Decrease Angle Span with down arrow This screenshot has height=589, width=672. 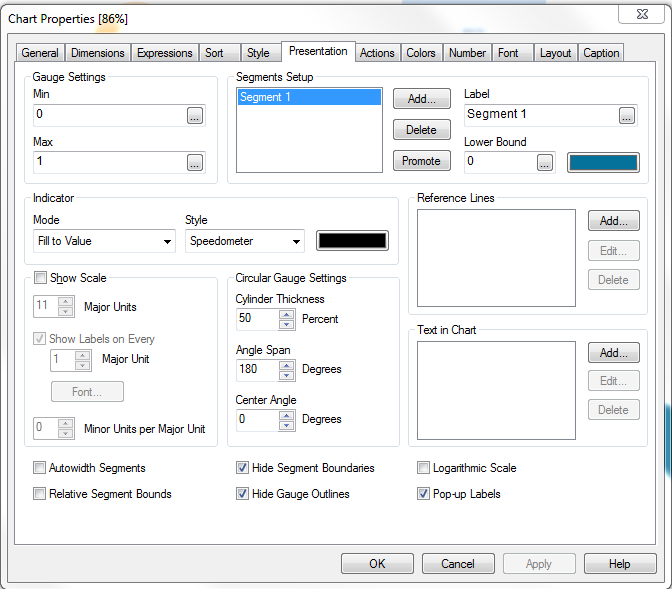[287, 374]
